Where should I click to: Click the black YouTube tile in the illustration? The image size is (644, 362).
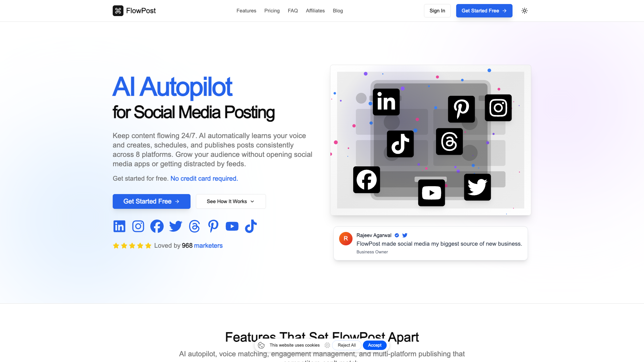[x=432, y=193]
